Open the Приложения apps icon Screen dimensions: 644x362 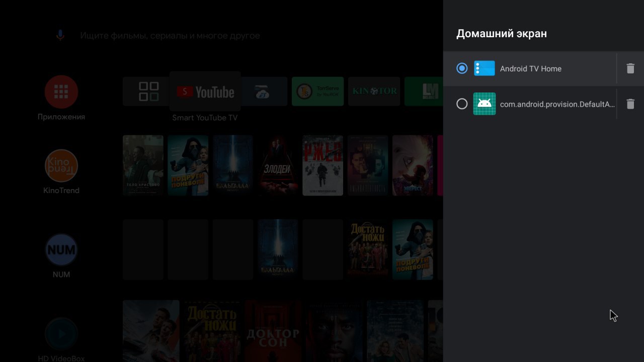(61, 92)
